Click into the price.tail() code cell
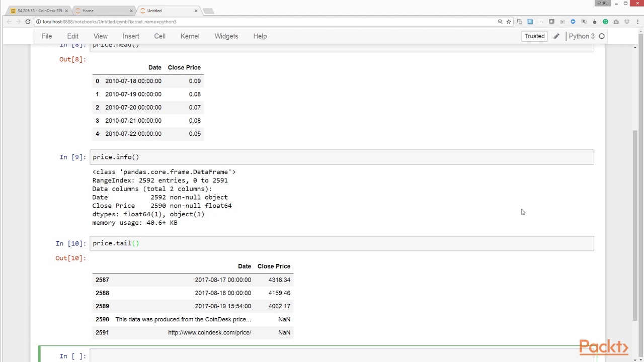Image resolution: width=644 pixels, height=362 pixels. tap(342, 243)
